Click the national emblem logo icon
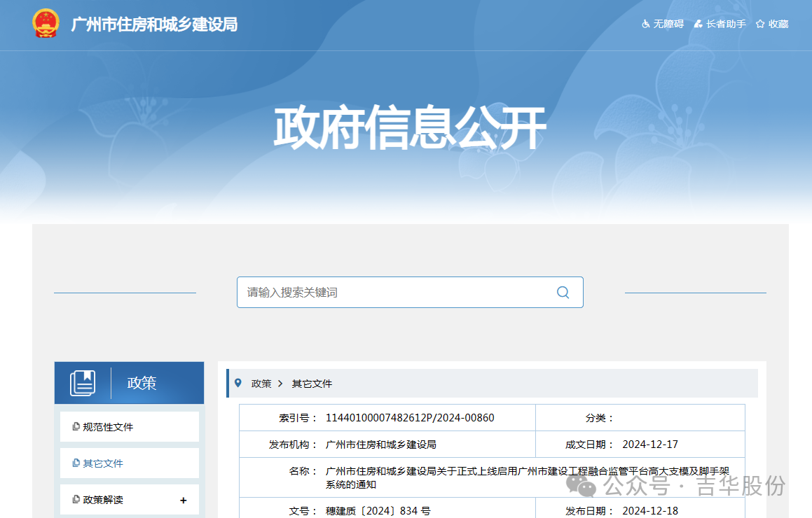 coord(46,24)
